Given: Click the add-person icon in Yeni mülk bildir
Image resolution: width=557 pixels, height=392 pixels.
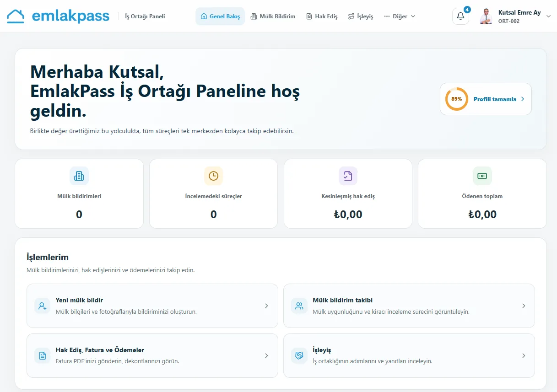Looking at the screenshot, I should 43,306.
